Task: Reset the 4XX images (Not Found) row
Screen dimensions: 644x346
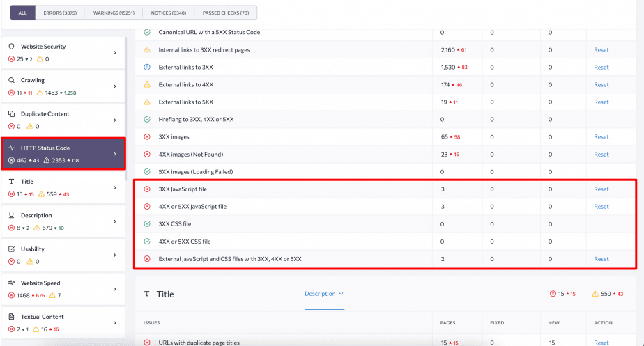Action: pyautogui.click(x=601, y=155)
